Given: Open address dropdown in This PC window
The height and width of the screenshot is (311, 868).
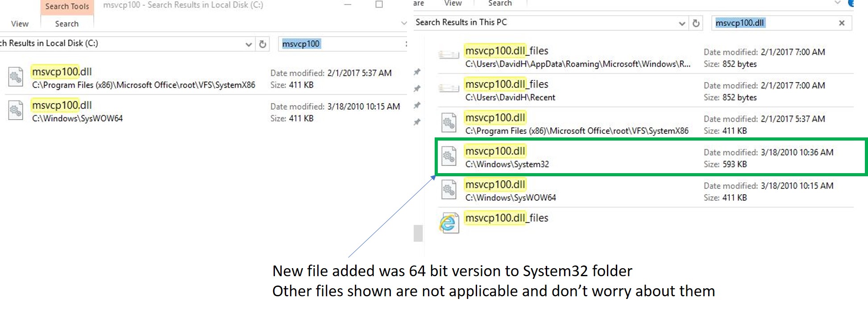Looking at the screenshot, I should [682, 23].
